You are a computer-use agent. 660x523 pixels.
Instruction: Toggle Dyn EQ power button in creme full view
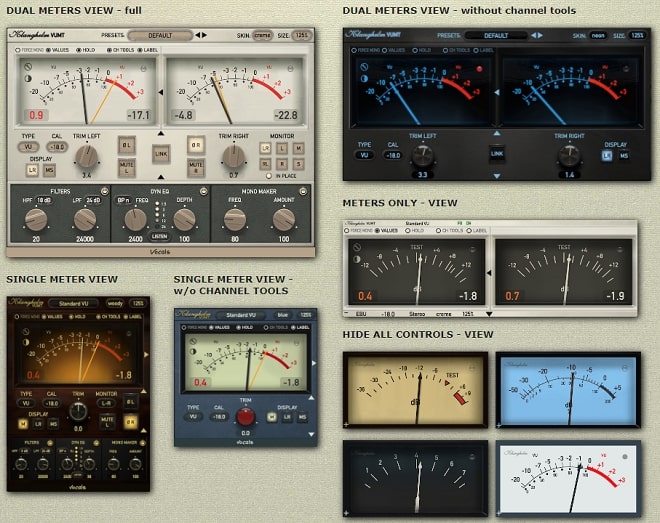(x=204, y=191)
